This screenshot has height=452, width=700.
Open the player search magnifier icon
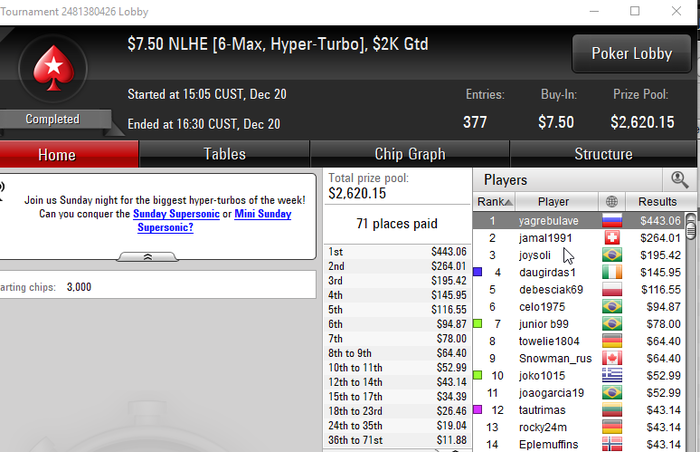pyautogui.click(x=679, y=180)
